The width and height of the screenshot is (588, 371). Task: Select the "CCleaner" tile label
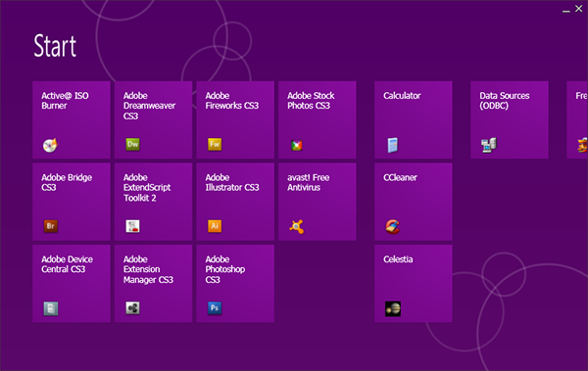pyautogui.click(x=400, y=177)
